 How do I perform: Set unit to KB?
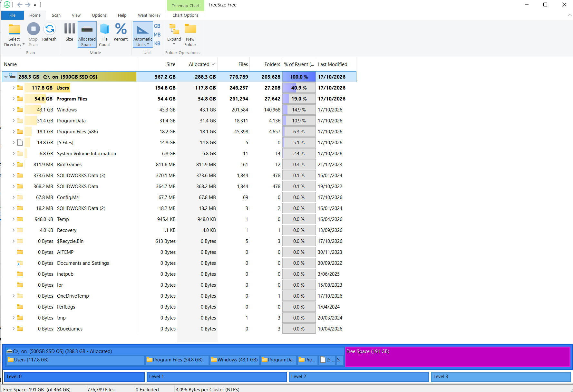point(157,43)
